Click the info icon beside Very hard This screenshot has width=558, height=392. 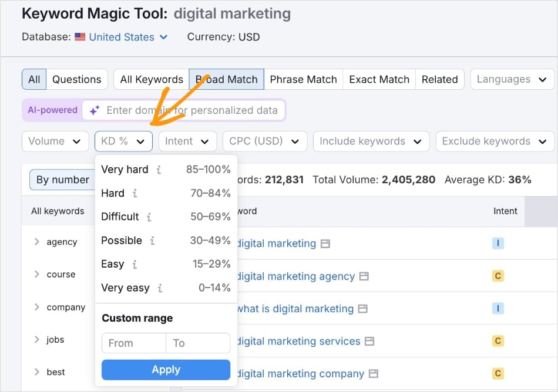tap(158, 169)
